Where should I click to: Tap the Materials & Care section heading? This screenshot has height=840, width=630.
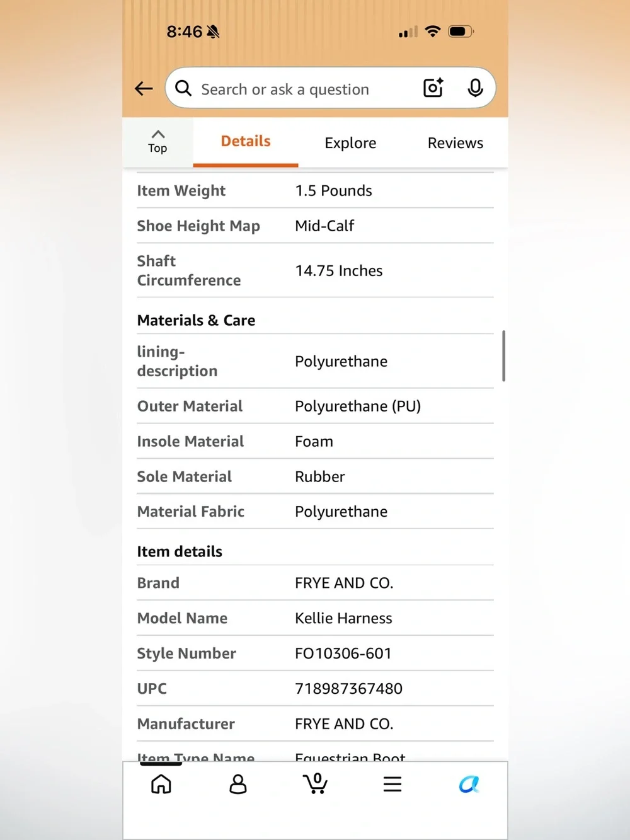pyautogui.click(x=196, y=320)
